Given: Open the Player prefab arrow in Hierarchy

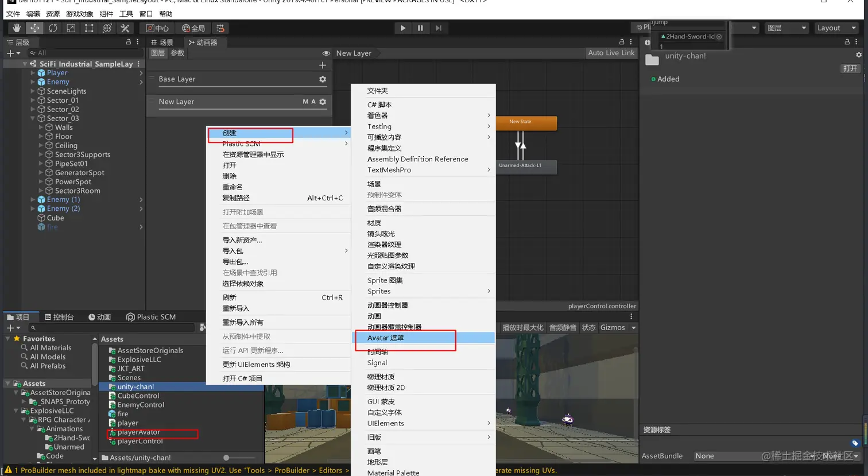Looking at the screenshot, I should pos(141,73).
